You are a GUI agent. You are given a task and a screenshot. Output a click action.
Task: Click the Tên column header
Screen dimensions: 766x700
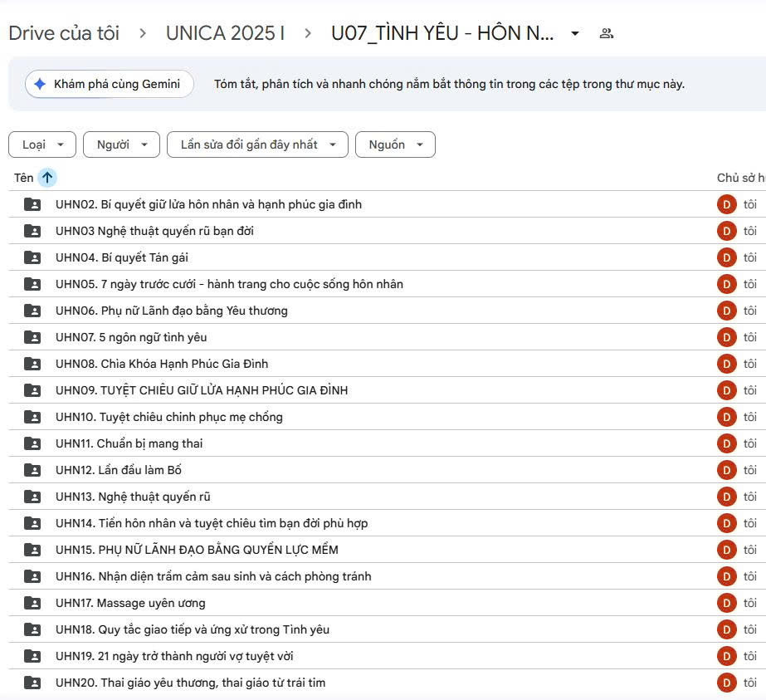(x=23, y=178)
